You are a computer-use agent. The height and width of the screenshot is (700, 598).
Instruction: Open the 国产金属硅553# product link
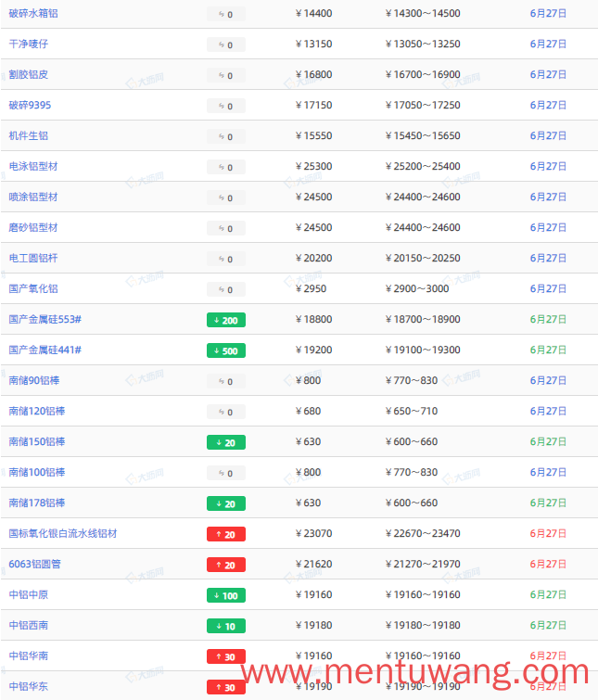pyautogui.click(x=45, y=319)
